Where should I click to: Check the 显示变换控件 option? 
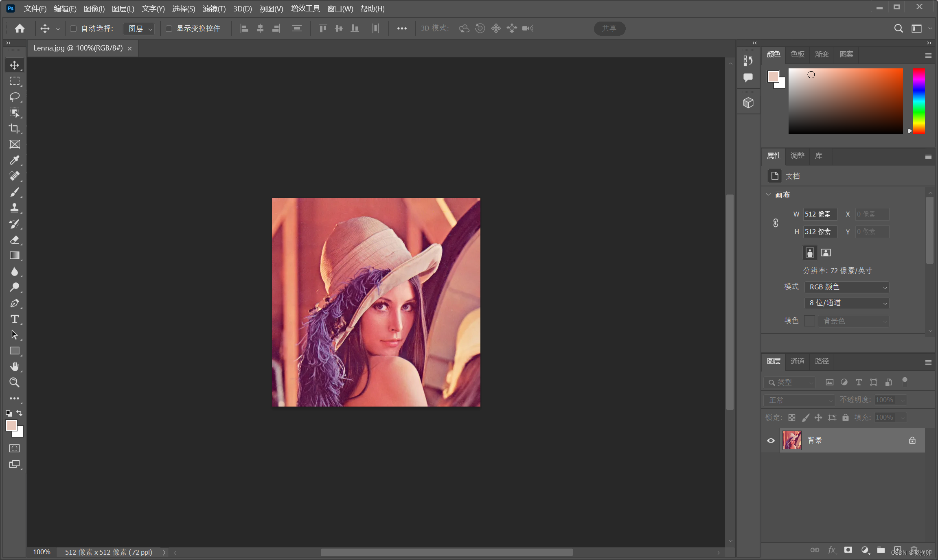pyautogui.click(x=169, y=28)
